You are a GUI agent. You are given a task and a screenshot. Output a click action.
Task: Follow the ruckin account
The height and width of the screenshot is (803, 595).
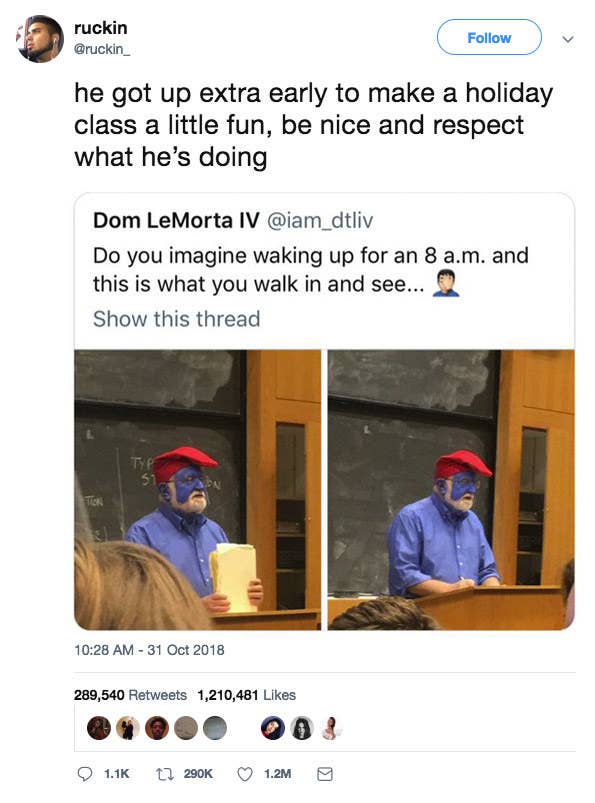tap(489, 37)
